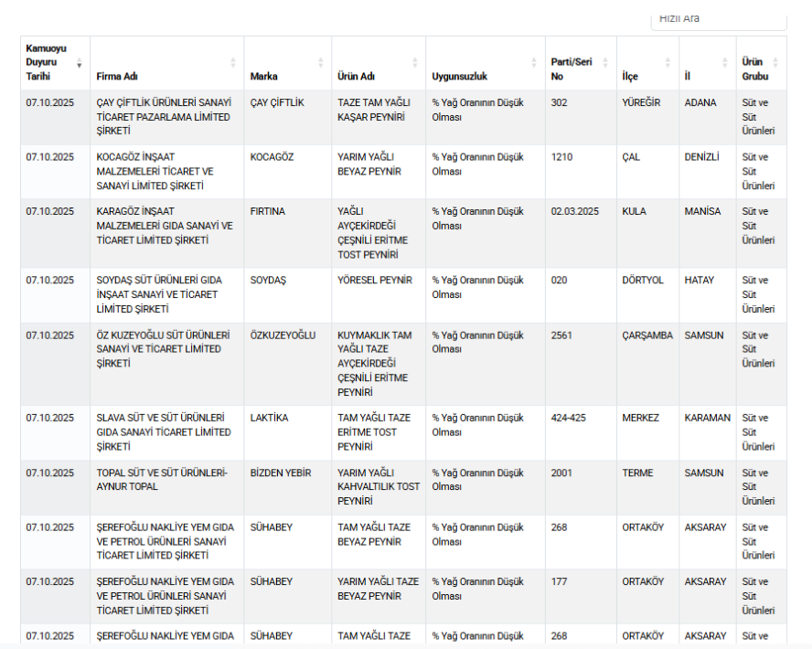Viewport: 812px width, 649px height.
Task: Click the DÖRTYOL district cell
Action: pyautogui.click(x=643, y=281)
